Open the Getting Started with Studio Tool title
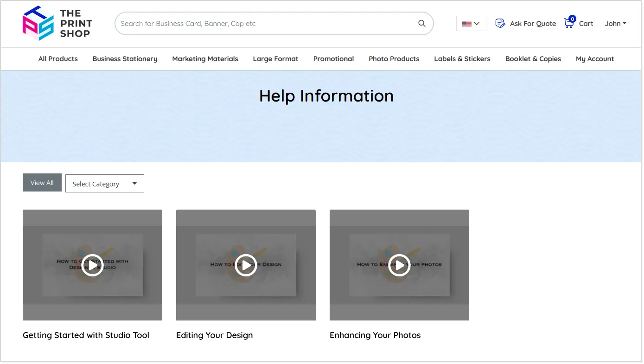The width and height of the screenshot is (644, 364). (x=86, y=335)
